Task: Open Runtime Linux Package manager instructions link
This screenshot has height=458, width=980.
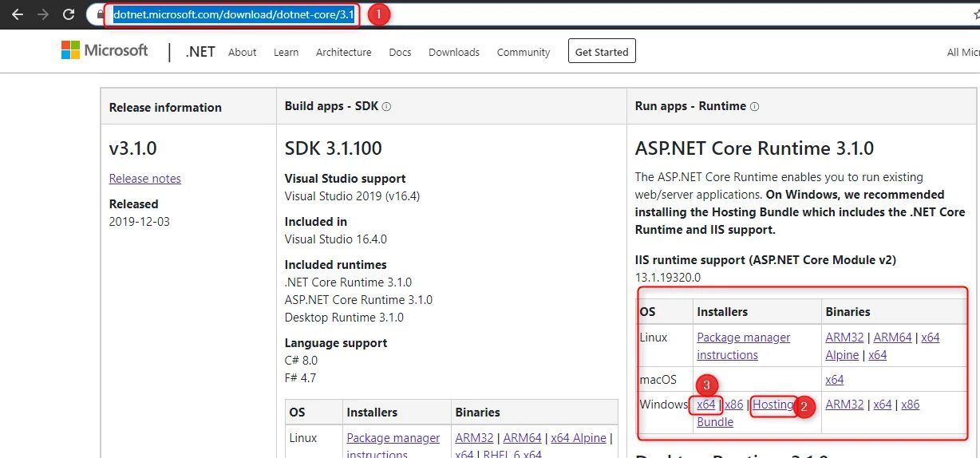Action: [744, 346]
